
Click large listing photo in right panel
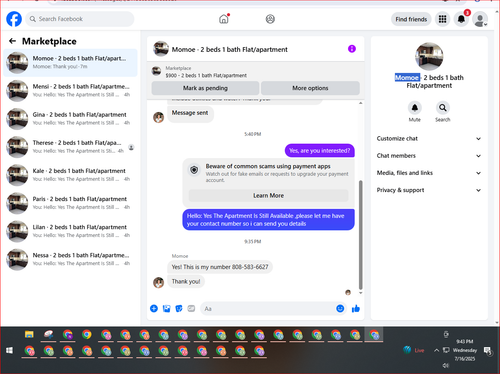point(429,56)
